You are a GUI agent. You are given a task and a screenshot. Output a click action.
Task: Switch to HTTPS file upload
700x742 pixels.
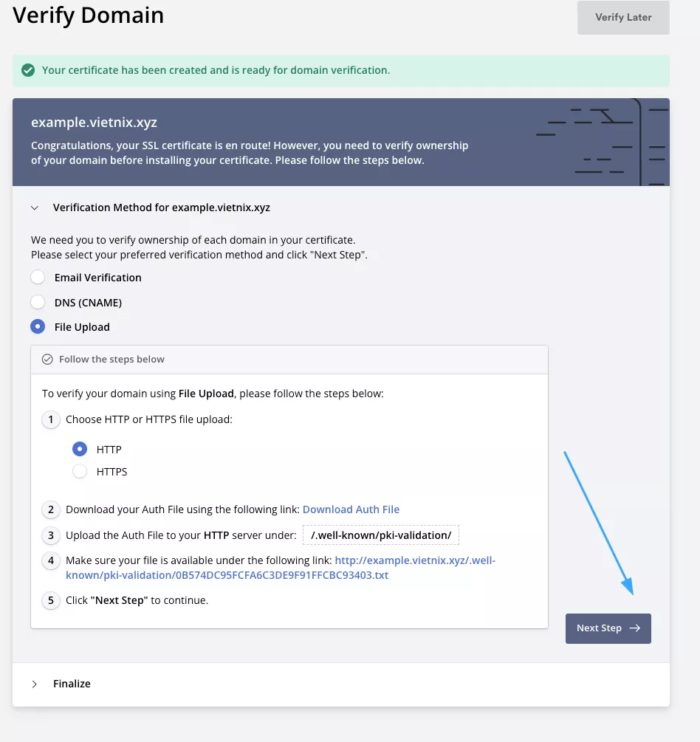80,471
